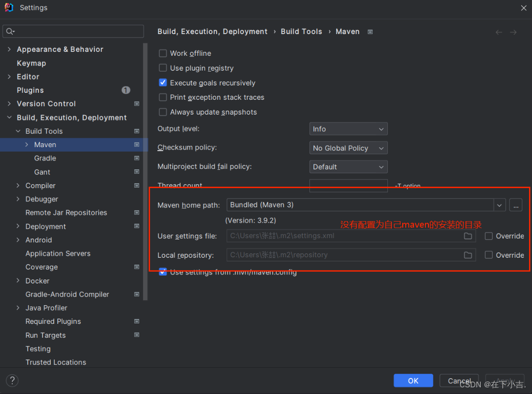Click the Thread count input field
This screenshot has width=532, height=394.
pyautogui.click(x=348, y=186)
